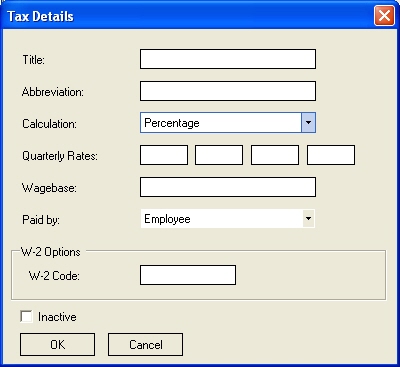Screen dimensions: 400x367
Task: Click the Calculation label text
Action: point(49,124)
